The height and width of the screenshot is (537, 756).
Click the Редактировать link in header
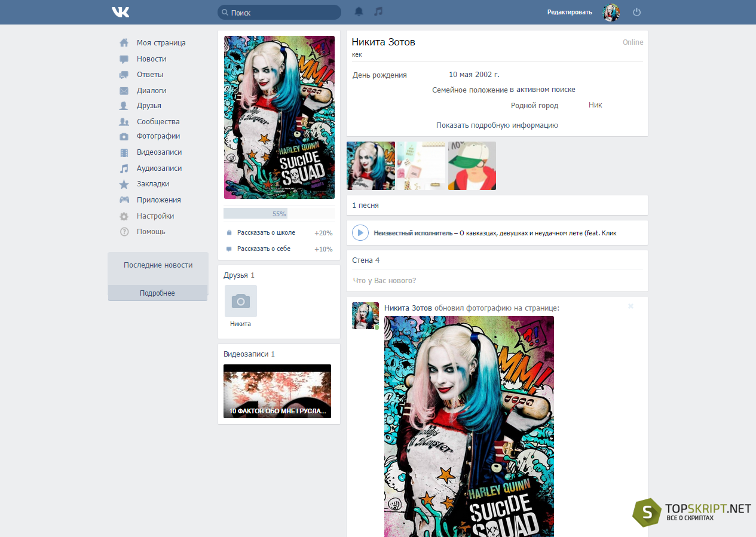570,12
